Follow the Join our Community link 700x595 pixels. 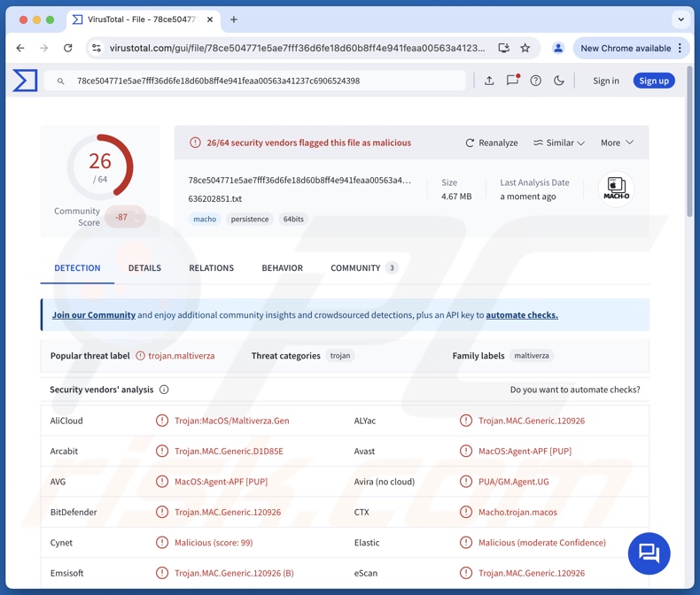click(93, 315)
